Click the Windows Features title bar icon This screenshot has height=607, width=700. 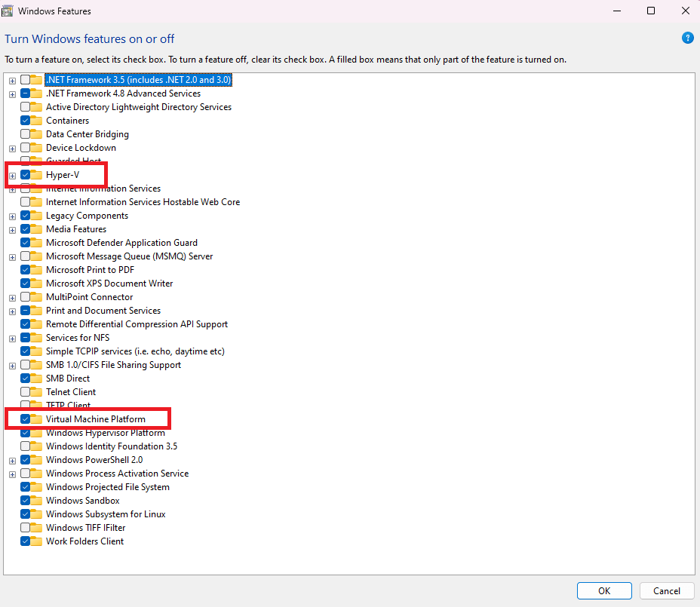click(8, 11)
